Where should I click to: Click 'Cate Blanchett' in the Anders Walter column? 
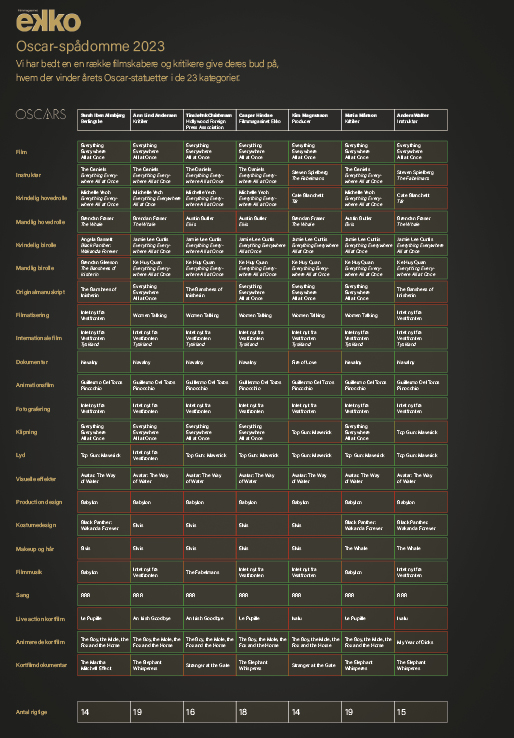click(x=421, y=198)
